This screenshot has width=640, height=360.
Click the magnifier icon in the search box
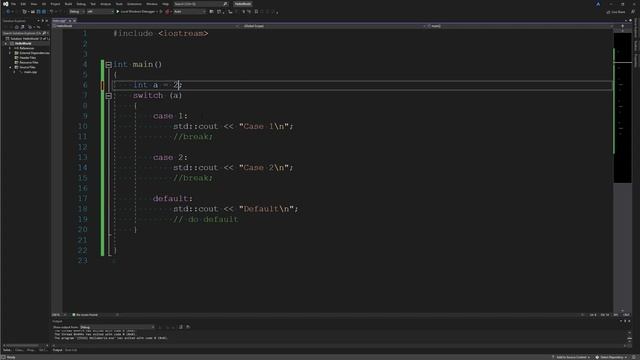click(225, 4)
